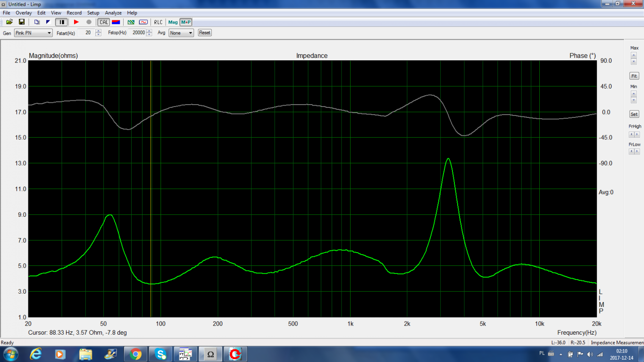
Task: Lower graph Min with the down arrow
Action: (634, 100)
